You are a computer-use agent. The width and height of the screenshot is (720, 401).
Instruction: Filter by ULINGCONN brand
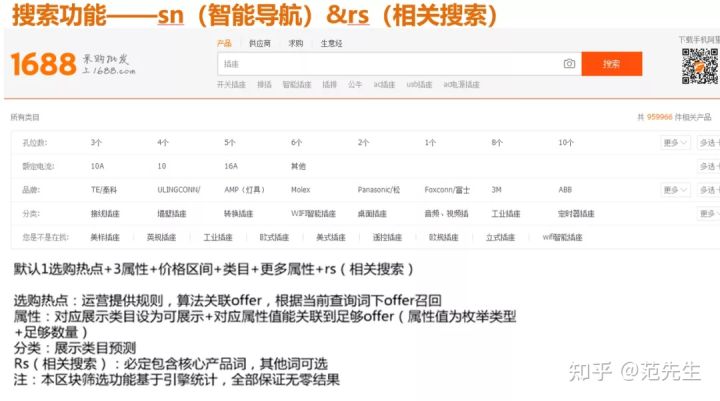click(179, 190)
